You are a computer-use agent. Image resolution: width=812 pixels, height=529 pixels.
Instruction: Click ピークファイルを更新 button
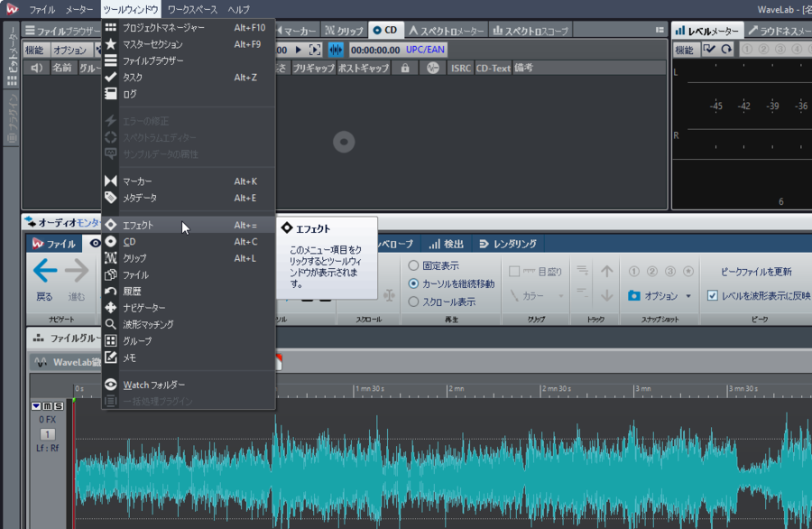pyautogui.click(x=756, y=272)
